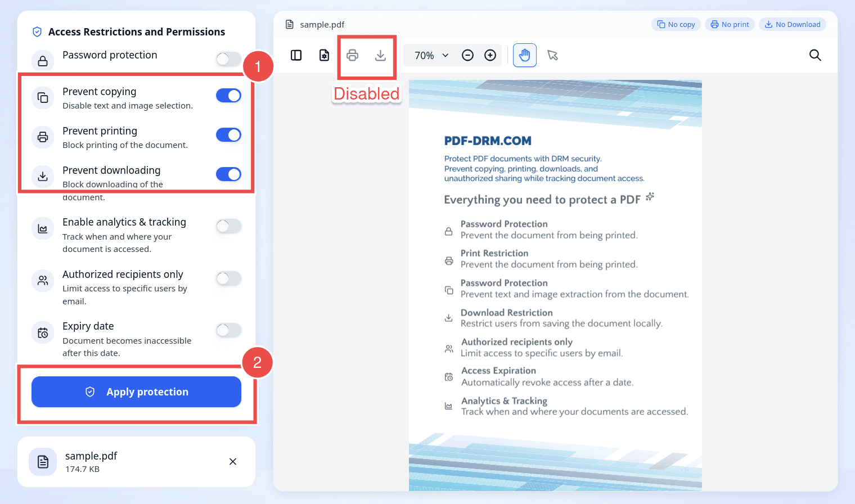The image size is (855, 504).
Task: Zoom in with the plus icon
Action: click(x=490, y=55)
